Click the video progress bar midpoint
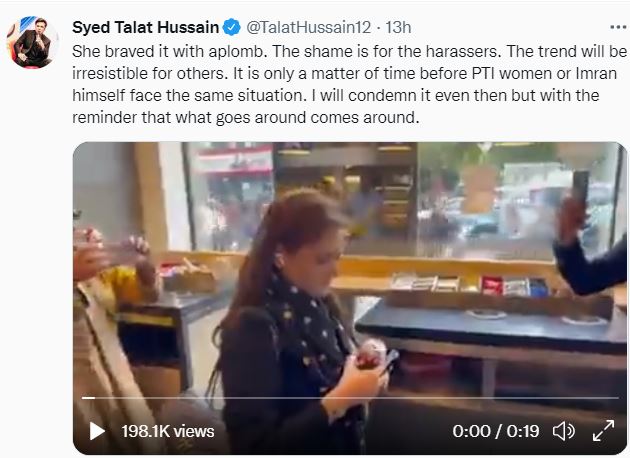630x458 pixels. tap(350, 398)
